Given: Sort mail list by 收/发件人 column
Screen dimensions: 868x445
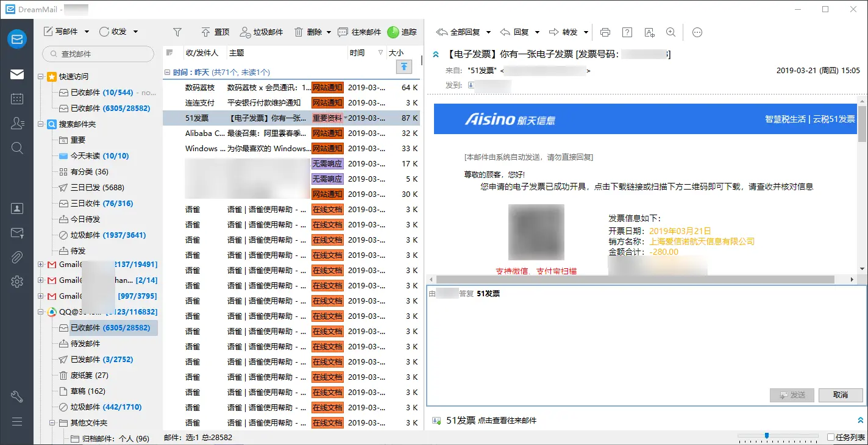Looking at the screenshot, I should [x=202, y=53].
